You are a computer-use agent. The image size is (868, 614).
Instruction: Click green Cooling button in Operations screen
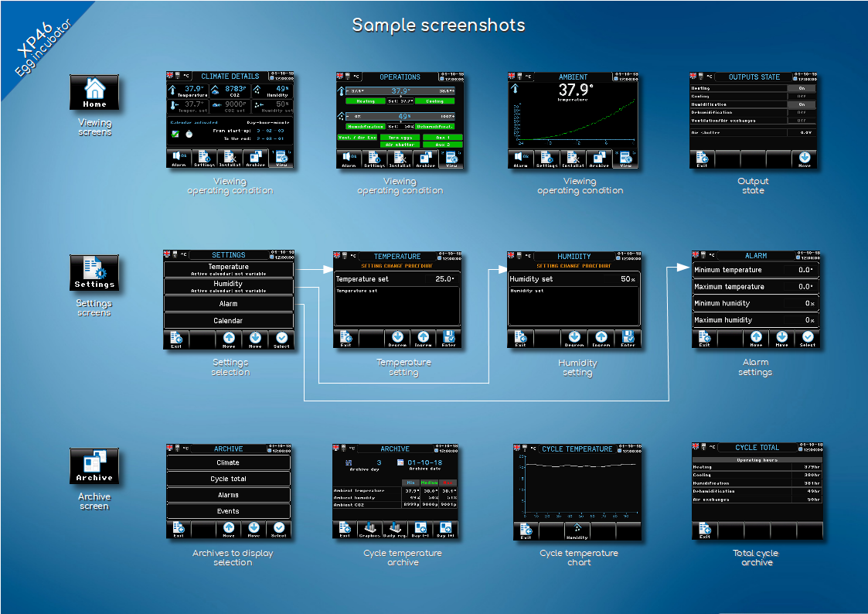[434, 101]
